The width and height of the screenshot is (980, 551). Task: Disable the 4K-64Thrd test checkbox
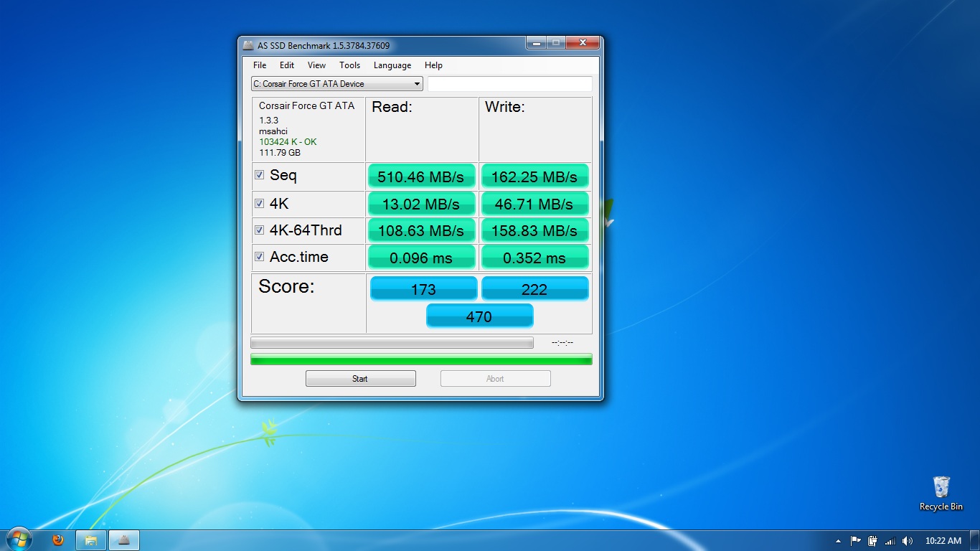pyautogui.click(x=259, y=230)
